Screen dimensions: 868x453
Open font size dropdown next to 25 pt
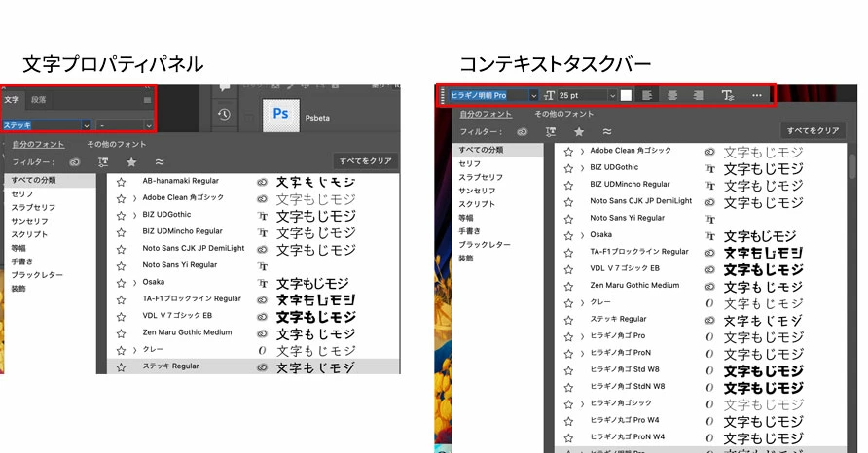point(612,95)
